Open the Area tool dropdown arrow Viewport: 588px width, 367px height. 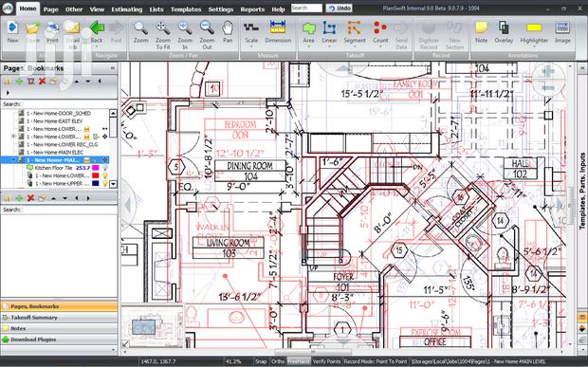point(308,46)
